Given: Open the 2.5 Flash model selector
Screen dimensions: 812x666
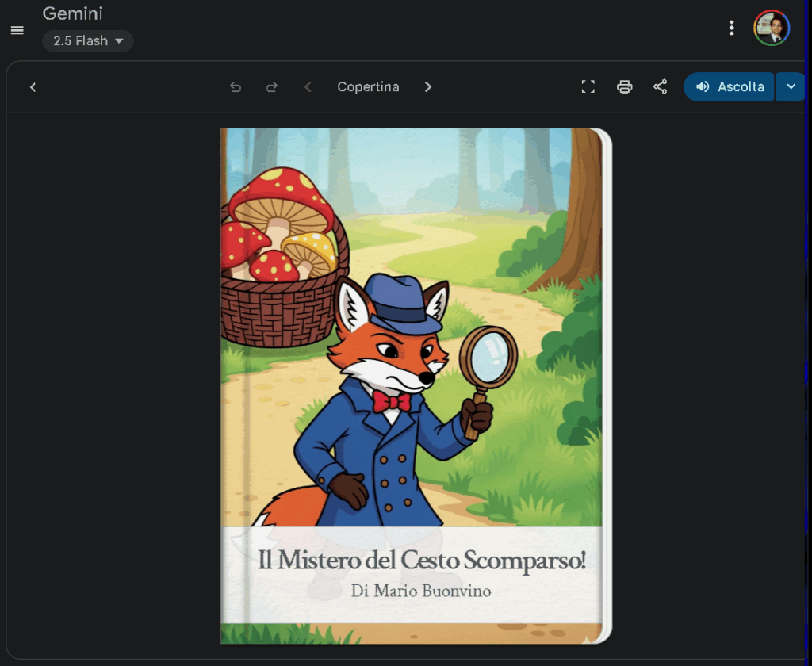Looking at the screenshot, I should coord(88,41).
